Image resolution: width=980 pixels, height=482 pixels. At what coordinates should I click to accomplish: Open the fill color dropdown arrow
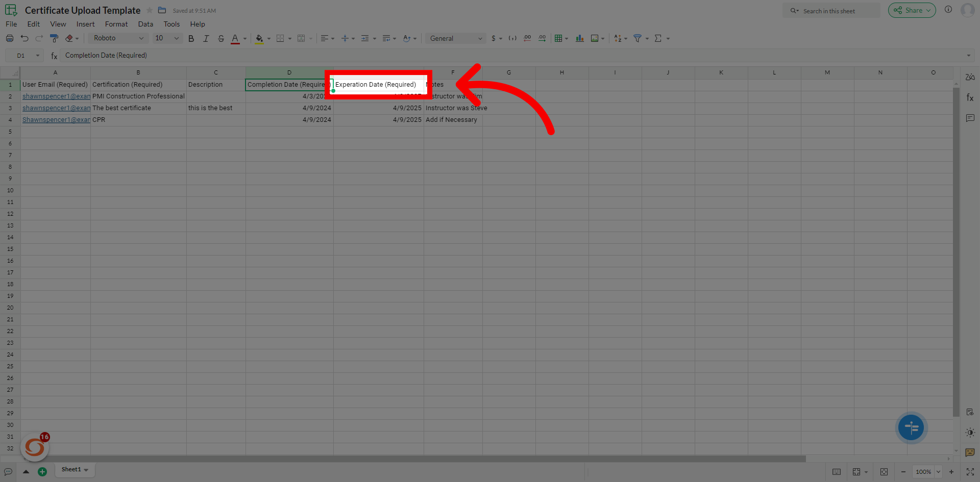pyautogui.click(x=269, y=39)
